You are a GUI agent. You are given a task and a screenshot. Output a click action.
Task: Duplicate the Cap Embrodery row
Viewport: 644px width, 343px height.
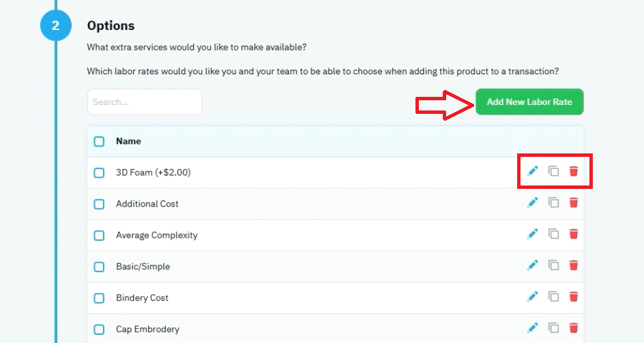pos(554,327)
